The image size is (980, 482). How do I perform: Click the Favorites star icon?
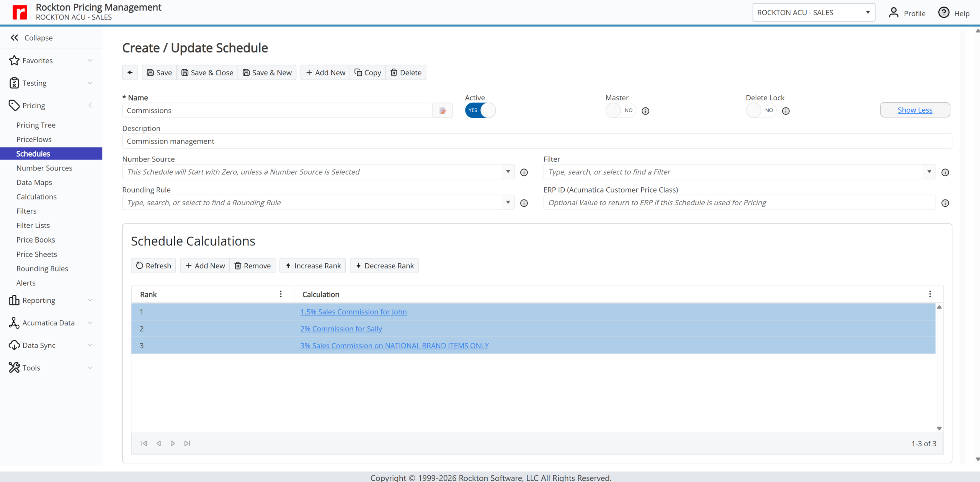tap(14, 60)
